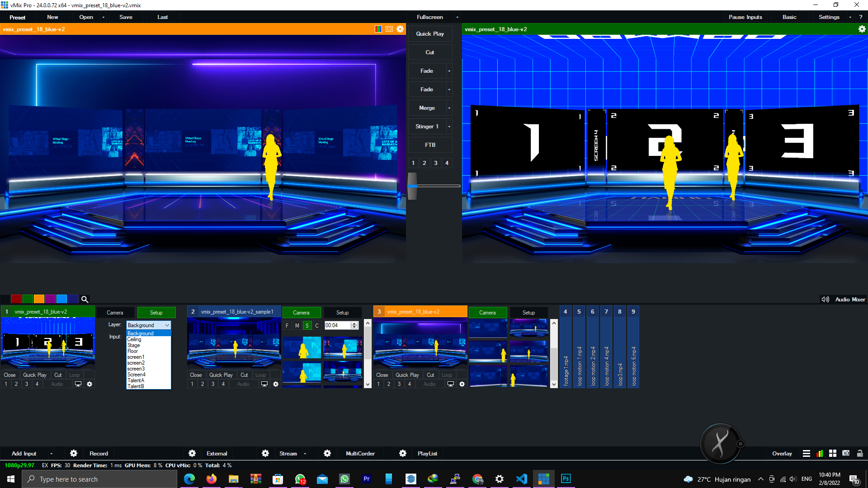
Task: Click the speaker icon beside Audio Mixer
Action: [x=825, y=299]
